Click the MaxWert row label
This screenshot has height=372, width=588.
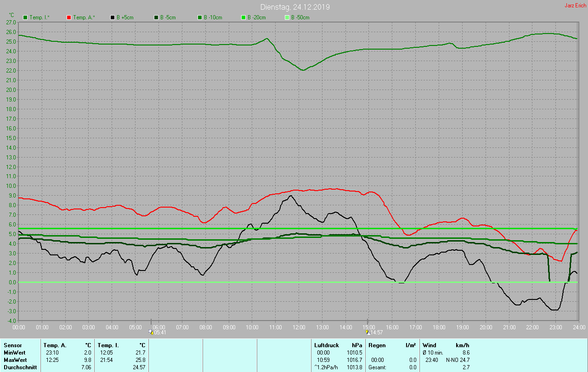[x=15, y=360]
